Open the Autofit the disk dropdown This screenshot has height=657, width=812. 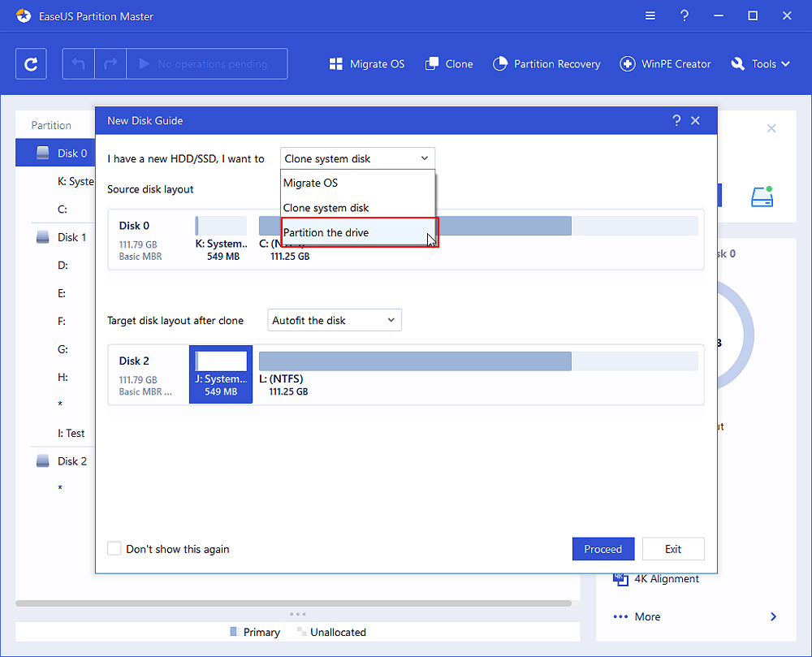[x=335, y=321]
